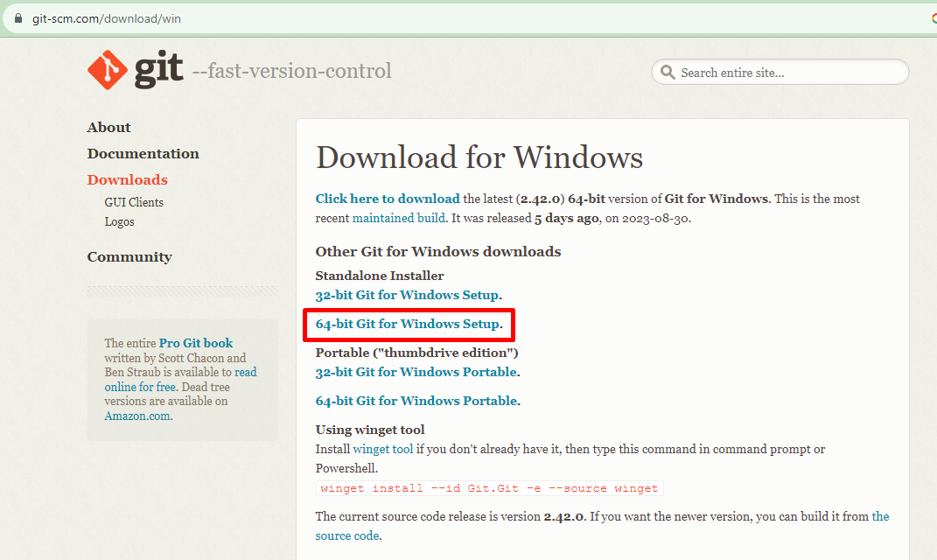Click here to download the latest Git
The image size is (937, 560).
(x=388, y=199)
